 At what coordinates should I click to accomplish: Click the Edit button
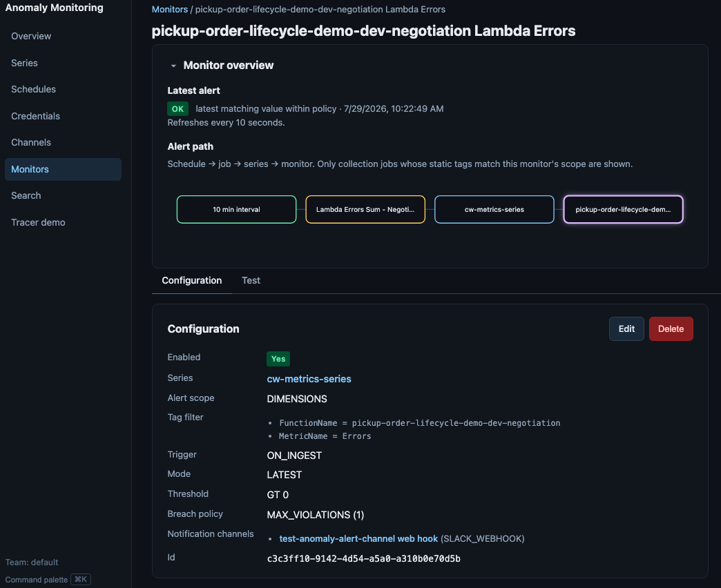[626, 329]
